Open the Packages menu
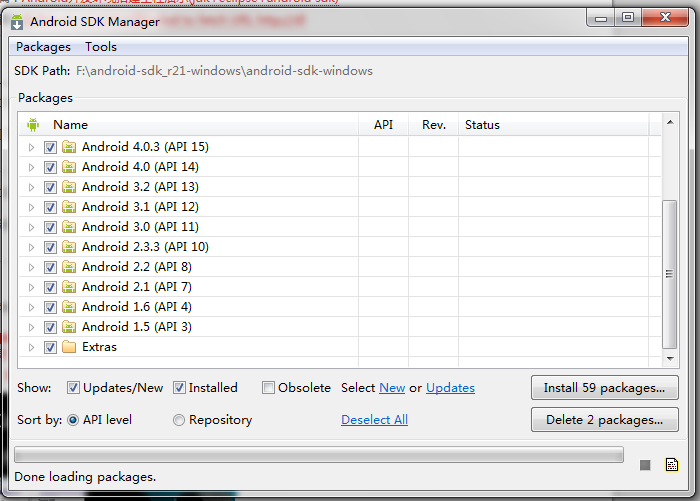This screenshot has height=501, width=700. click(x=43, y=47)
